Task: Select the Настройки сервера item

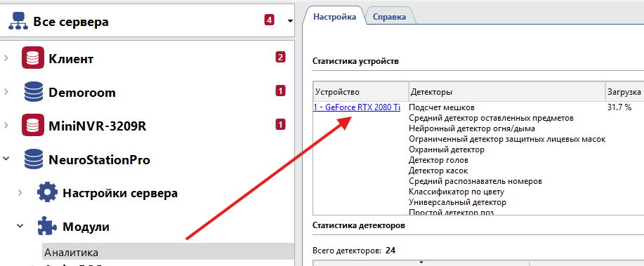Action: click(x=120, y=193)
